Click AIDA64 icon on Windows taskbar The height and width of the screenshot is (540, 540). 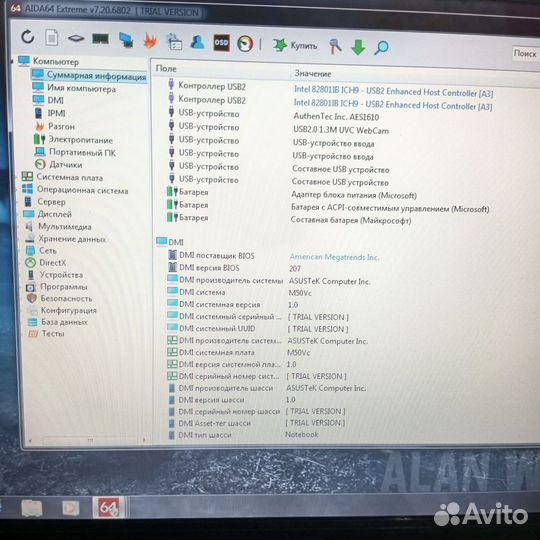pos(108,507)
